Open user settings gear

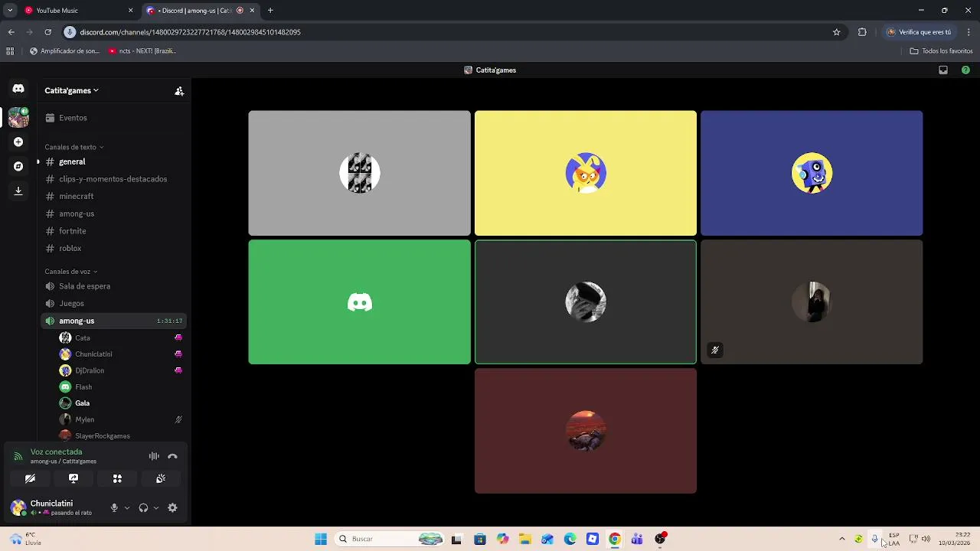tap(172, 507)
